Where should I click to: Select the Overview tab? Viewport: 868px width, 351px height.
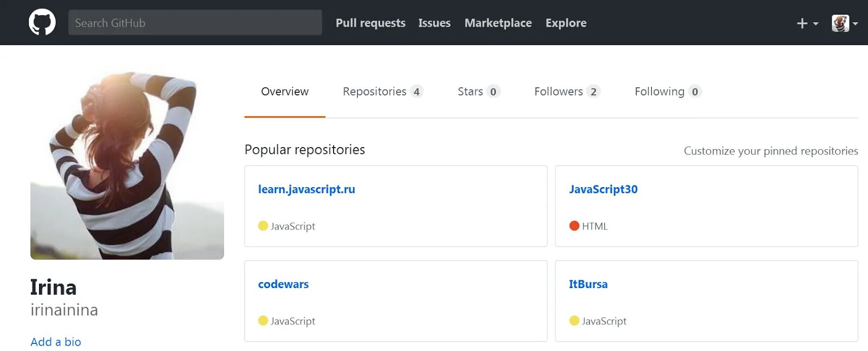point(285,92)
